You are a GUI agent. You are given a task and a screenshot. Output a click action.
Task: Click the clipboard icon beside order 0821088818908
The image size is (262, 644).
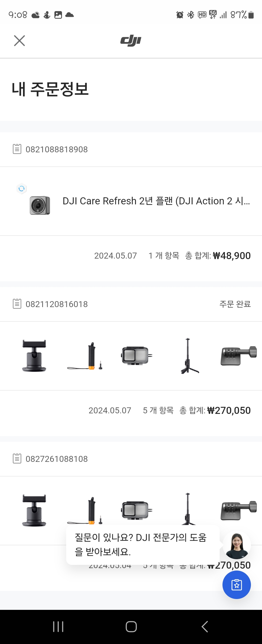(x=17, y=149)
